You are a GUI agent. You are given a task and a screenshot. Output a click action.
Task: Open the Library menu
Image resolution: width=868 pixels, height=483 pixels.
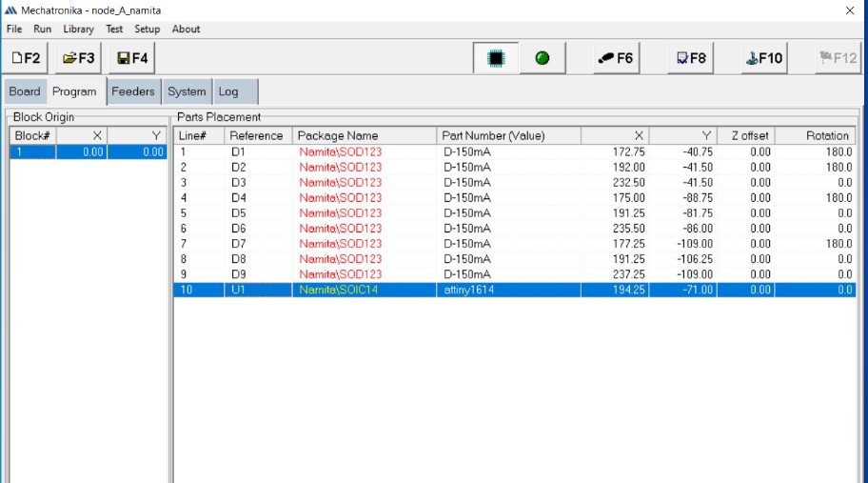[78, 29]
